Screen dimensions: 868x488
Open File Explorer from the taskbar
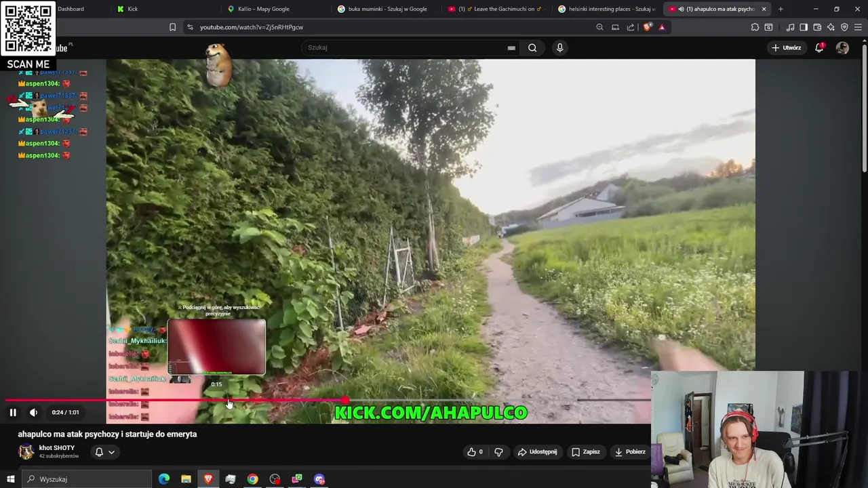pyautogui.click(x=186, y=479)
